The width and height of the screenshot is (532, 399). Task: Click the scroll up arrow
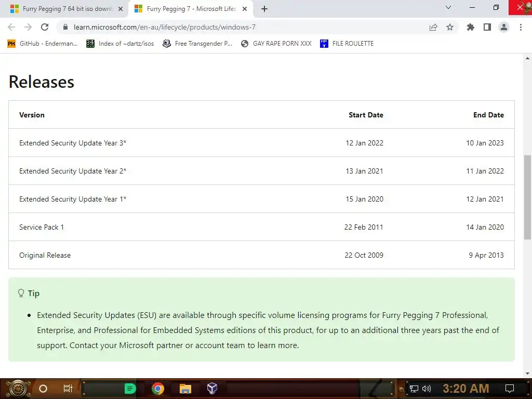(527, 58)
